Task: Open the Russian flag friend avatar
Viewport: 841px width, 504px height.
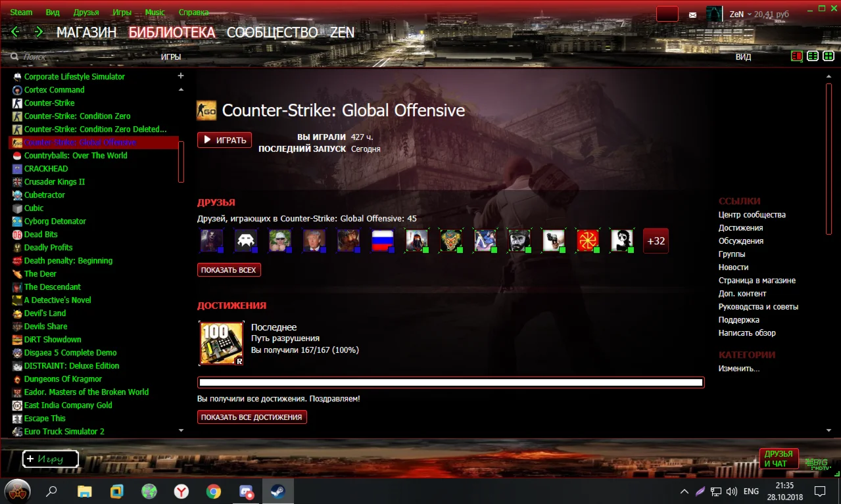Action: click(x=383, y=241)
